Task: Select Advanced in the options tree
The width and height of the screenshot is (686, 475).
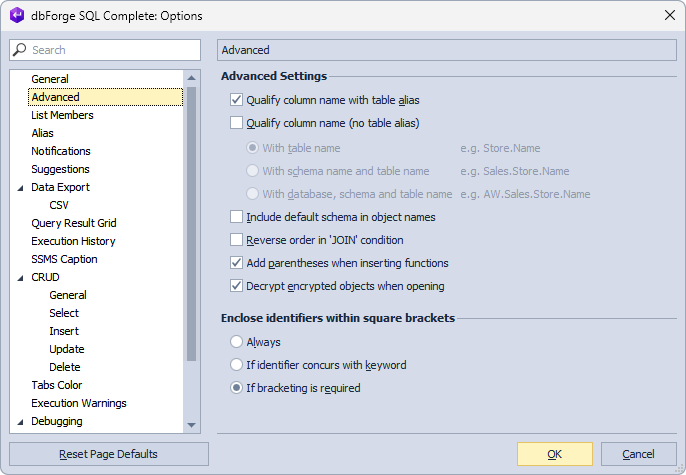Action: (105, 97)
